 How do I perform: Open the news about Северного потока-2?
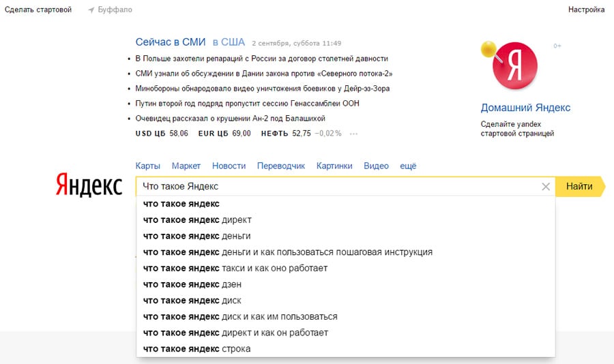264,74
